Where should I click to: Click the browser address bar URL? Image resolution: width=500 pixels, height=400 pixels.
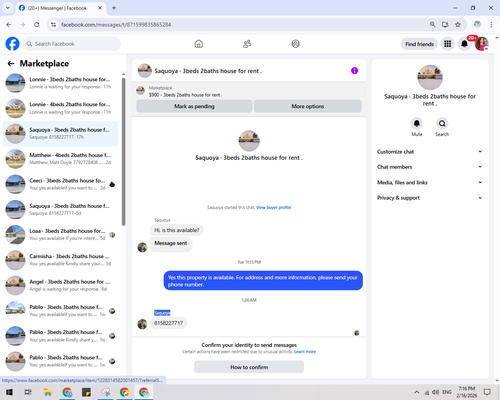click(116, 25)
